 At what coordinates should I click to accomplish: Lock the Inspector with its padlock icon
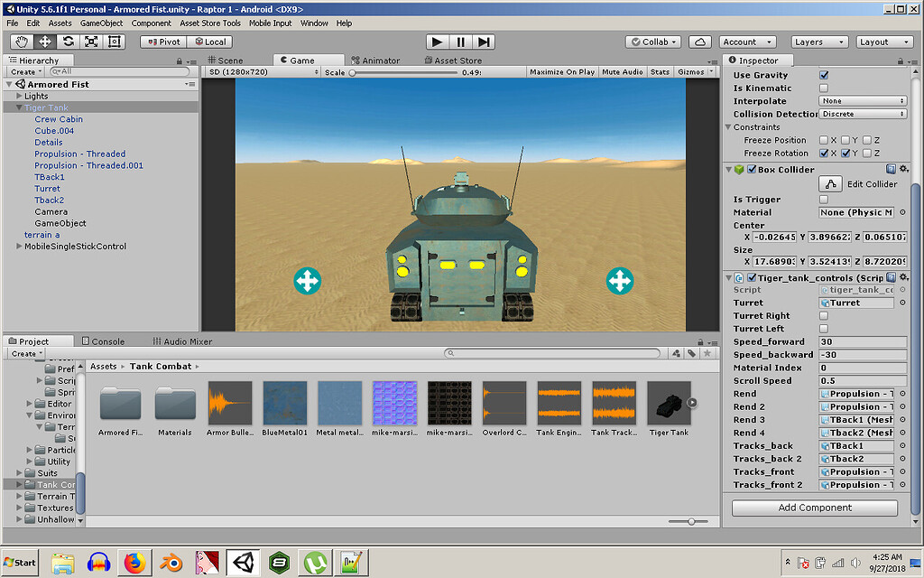[x=901, y=60]
